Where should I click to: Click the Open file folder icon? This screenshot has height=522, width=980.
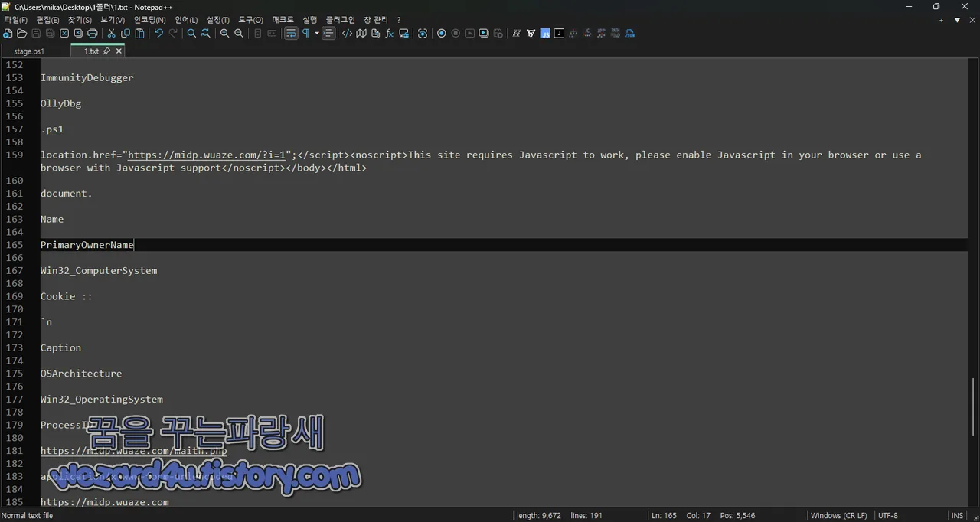tap(22, 34)
